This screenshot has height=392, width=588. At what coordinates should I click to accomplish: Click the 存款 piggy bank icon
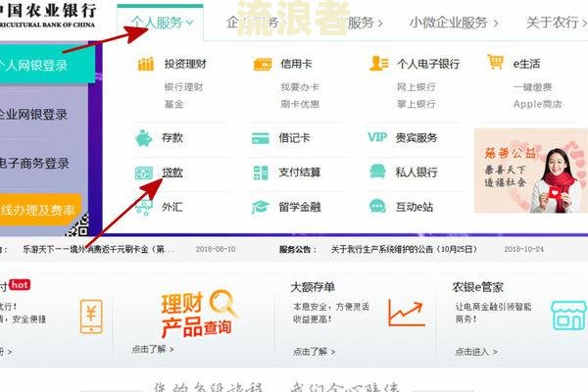[144, 138]
